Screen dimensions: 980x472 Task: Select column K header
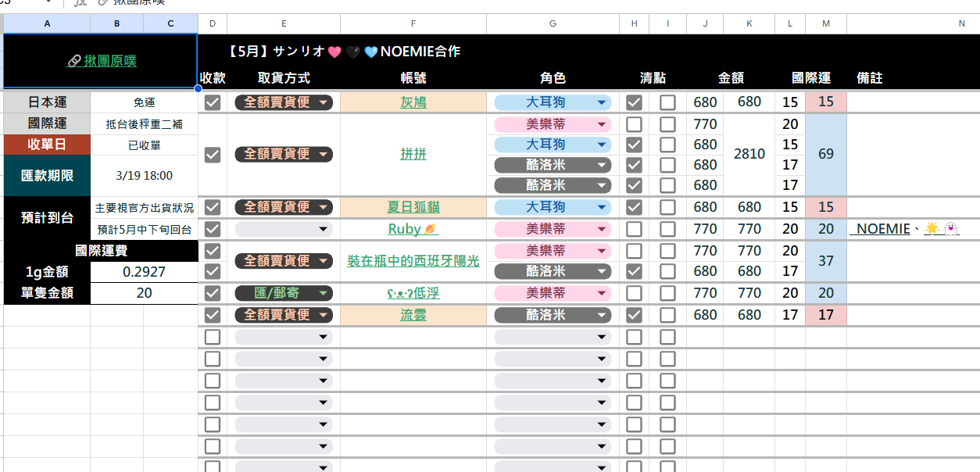(x=749, y=23)
